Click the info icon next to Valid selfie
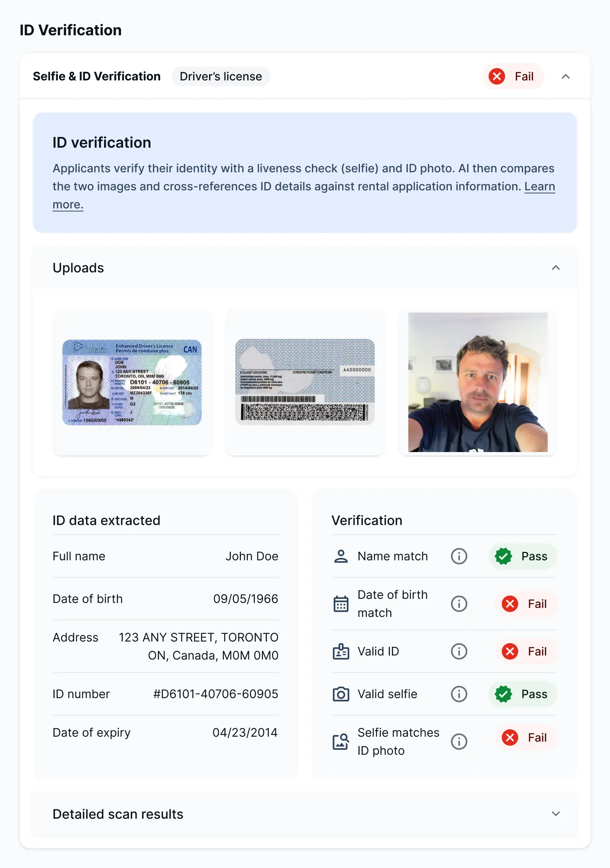 pyautogui.click(x=459, y=694)
